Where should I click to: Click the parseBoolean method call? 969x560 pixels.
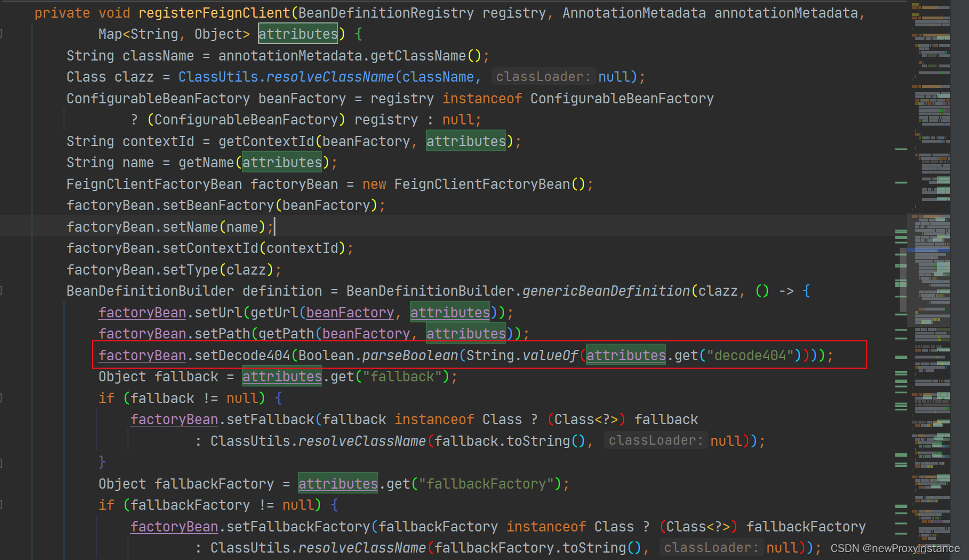(x=410, y=355)
